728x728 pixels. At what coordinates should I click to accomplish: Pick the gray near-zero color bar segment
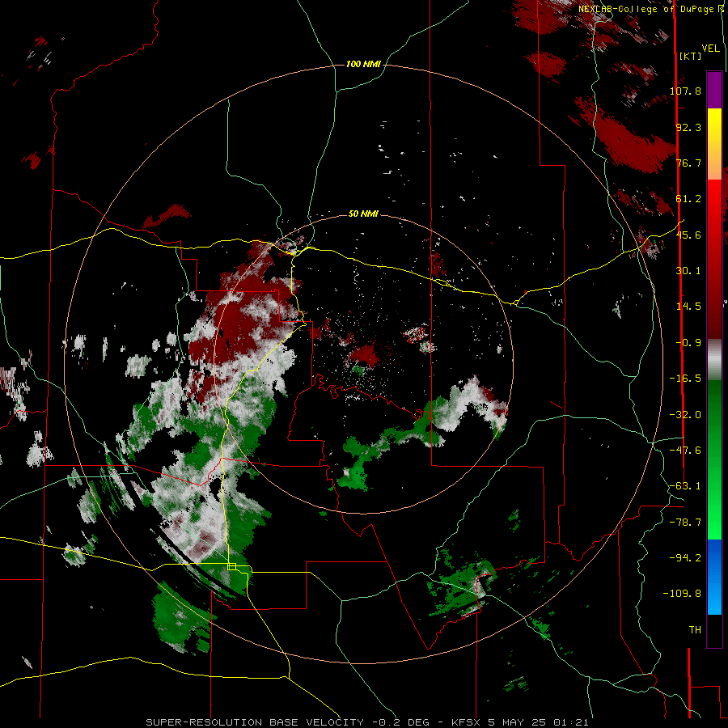(x=714, y=359)
